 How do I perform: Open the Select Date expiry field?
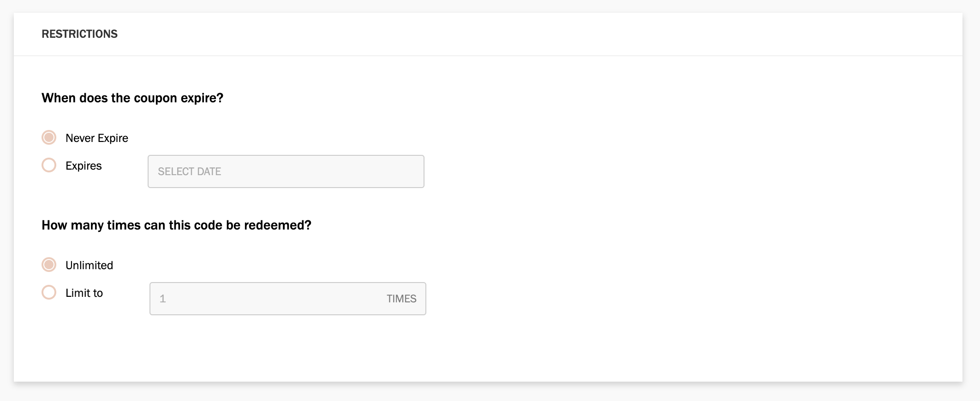[286, 171]
